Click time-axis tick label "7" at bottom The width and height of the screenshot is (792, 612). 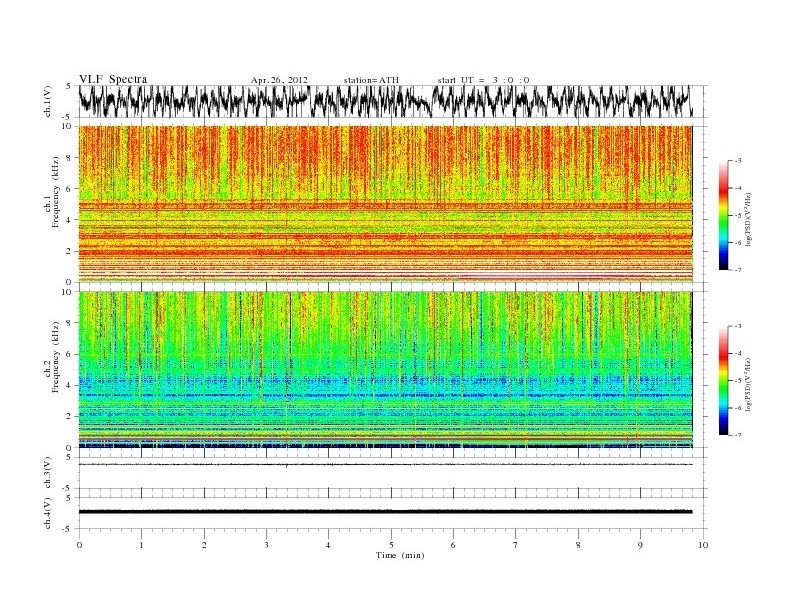pos(516,545)
